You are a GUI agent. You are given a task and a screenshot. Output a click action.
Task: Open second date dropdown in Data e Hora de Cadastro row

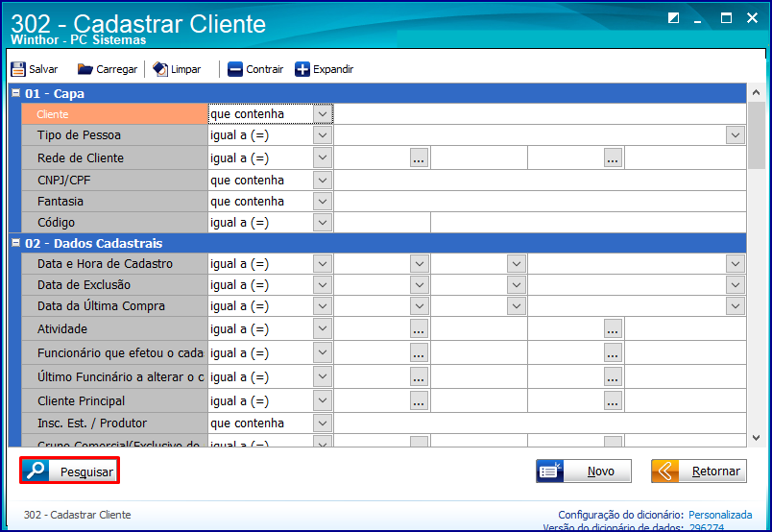pos(517,264)
